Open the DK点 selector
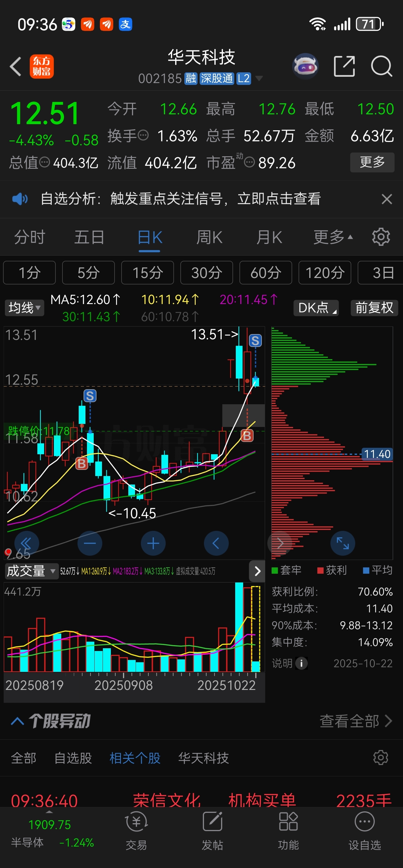The width and height of the screenshot is (403, 868). 316,308
